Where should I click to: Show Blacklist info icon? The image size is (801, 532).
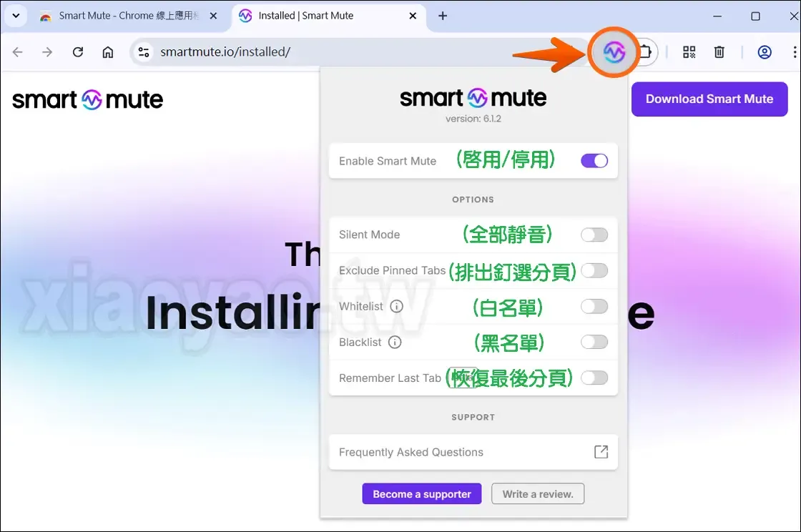[x=395, y=342]
